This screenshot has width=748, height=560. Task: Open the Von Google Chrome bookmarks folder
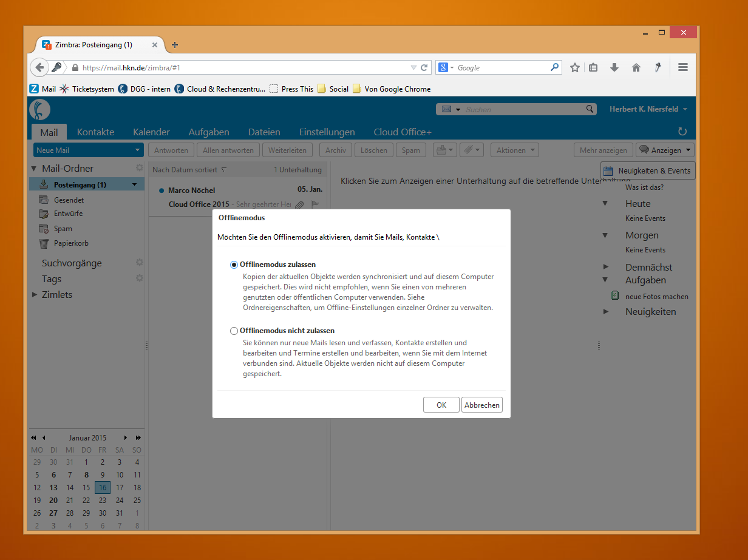392,89
